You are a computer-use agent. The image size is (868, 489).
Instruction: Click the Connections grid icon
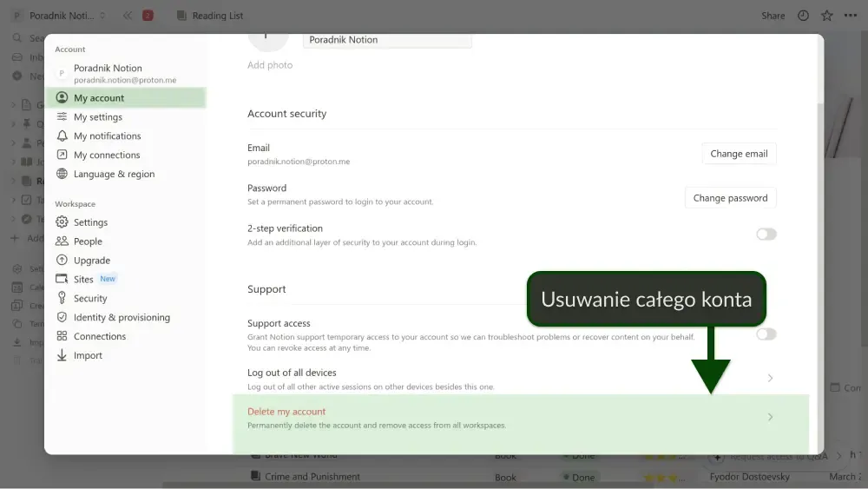[x=62, y=336]
